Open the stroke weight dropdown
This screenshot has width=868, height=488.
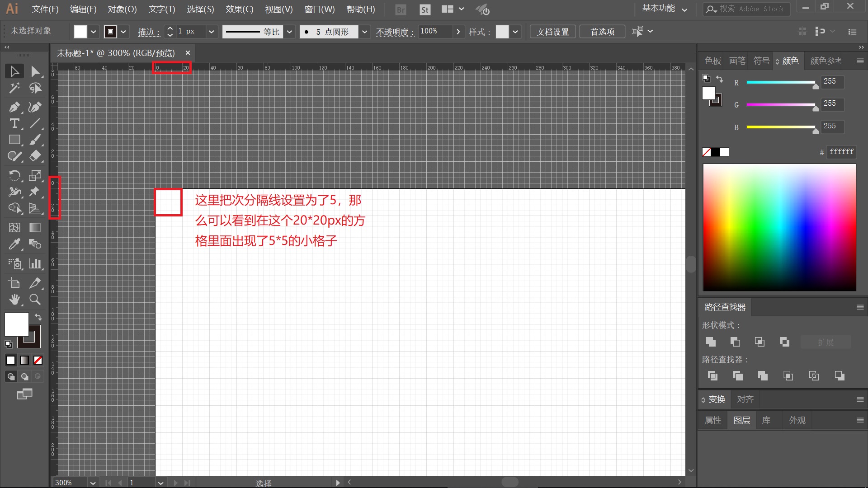pos(211,32)
